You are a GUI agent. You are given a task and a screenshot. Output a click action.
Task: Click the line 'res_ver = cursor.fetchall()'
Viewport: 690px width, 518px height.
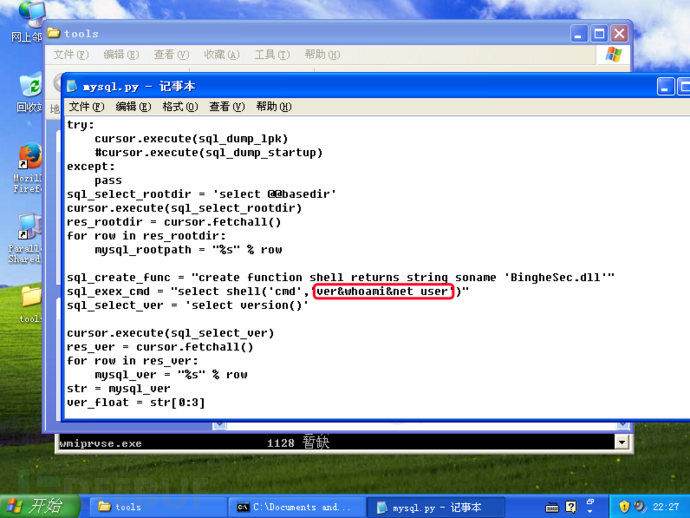160,347
